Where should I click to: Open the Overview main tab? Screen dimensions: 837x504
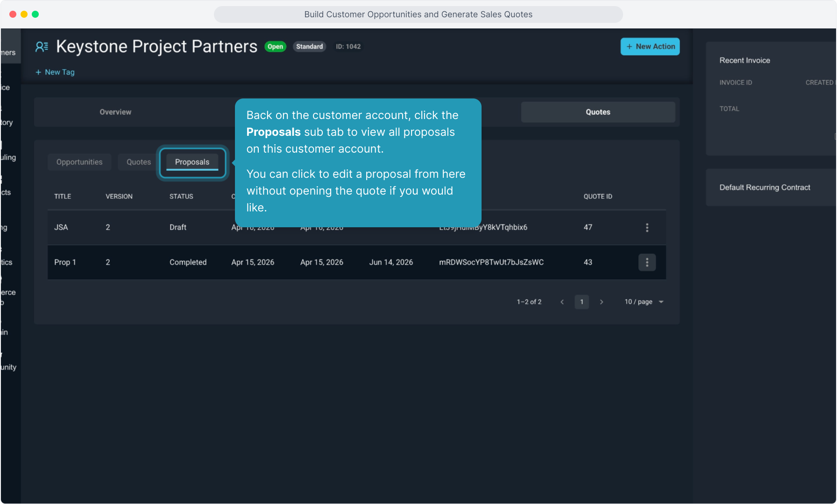(x=115, y=112)
